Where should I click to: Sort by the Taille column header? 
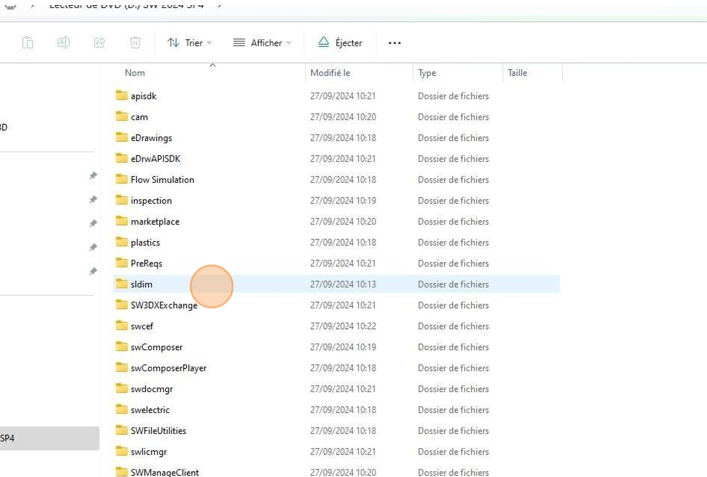click(x=517, y=73)
